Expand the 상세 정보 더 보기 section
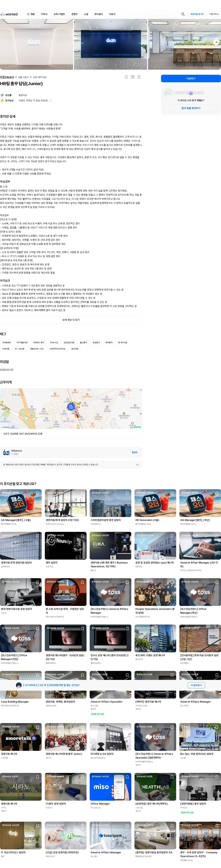The image size is (221, 868). tap(71, 320)
